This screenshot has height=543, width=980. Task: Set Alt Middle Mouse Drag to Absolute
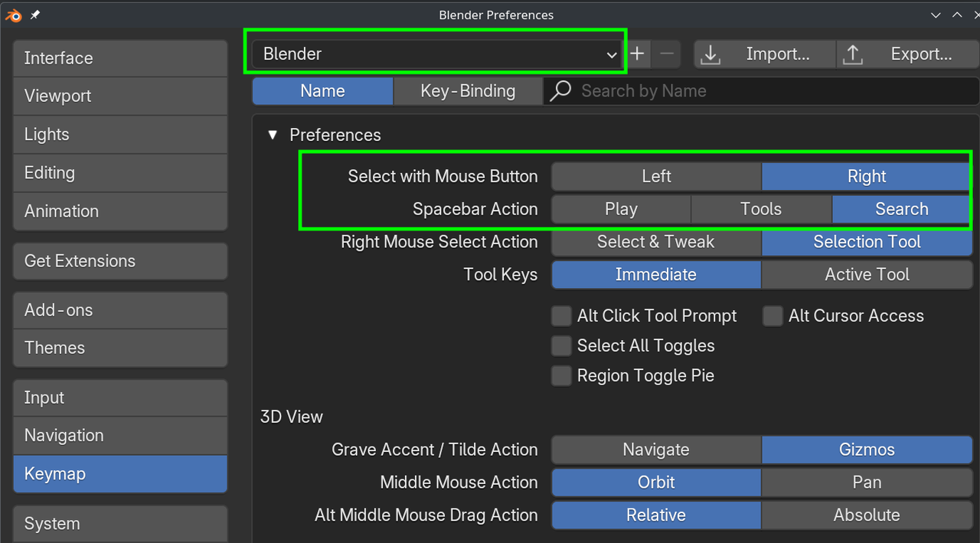pos(867,515)
